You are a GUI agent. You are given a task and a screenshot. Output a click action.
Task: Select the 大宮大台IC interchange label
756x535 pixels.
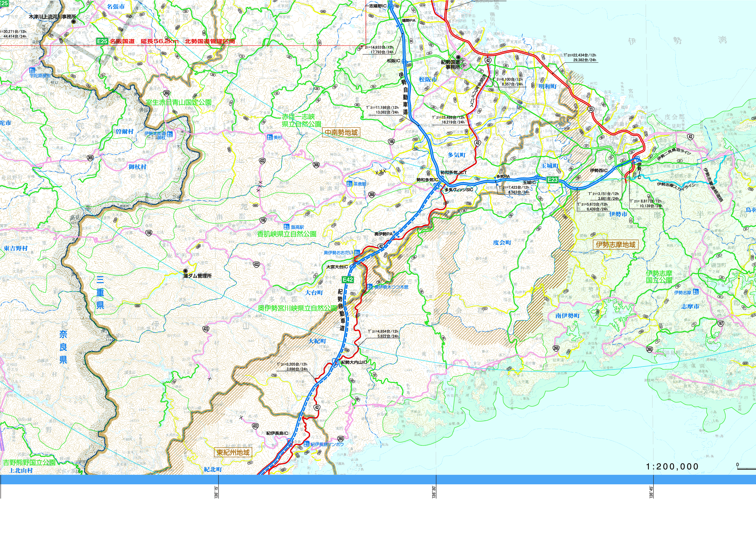(x=337, y=267)
